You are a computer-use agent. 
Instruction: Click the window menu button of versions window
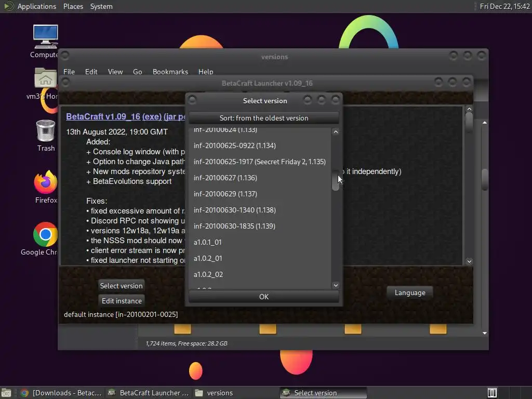(65, 55)
